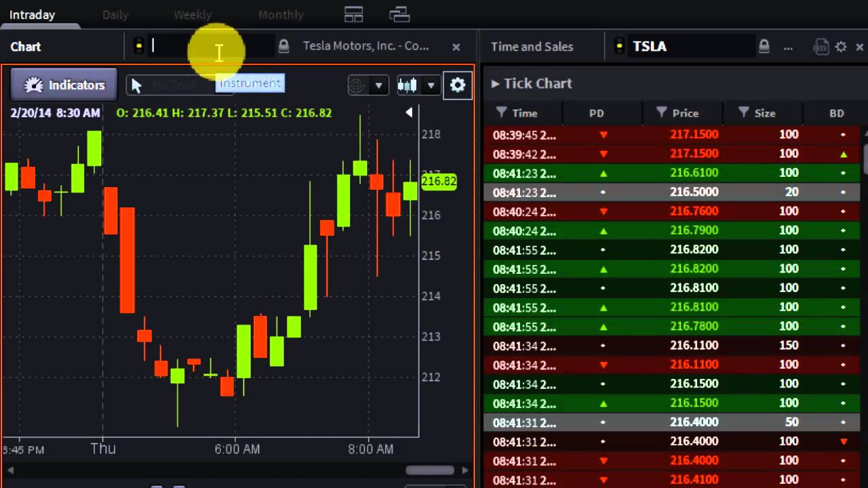Select the trade with size 150
Screen dimensions: 868x488
(671, 345)
